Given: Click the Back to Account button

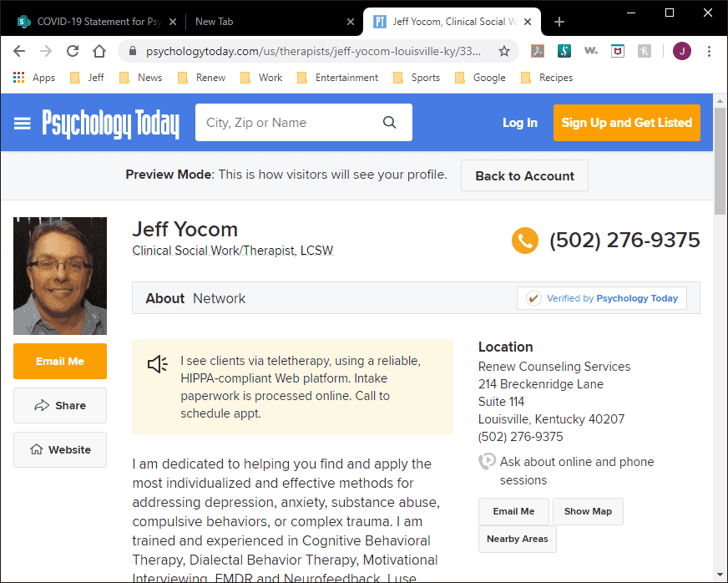Looking at the screenshot, I should [524, 176].
